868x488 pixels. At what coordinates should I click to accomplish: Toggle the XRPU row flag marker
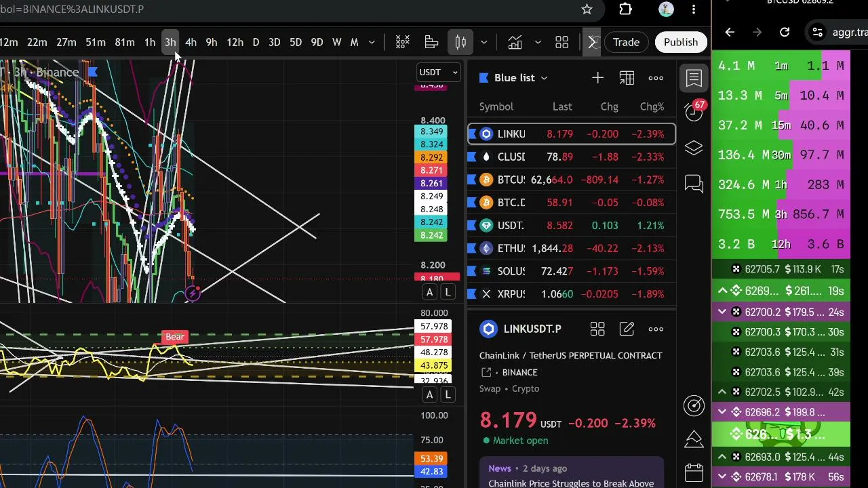(472, 294)
